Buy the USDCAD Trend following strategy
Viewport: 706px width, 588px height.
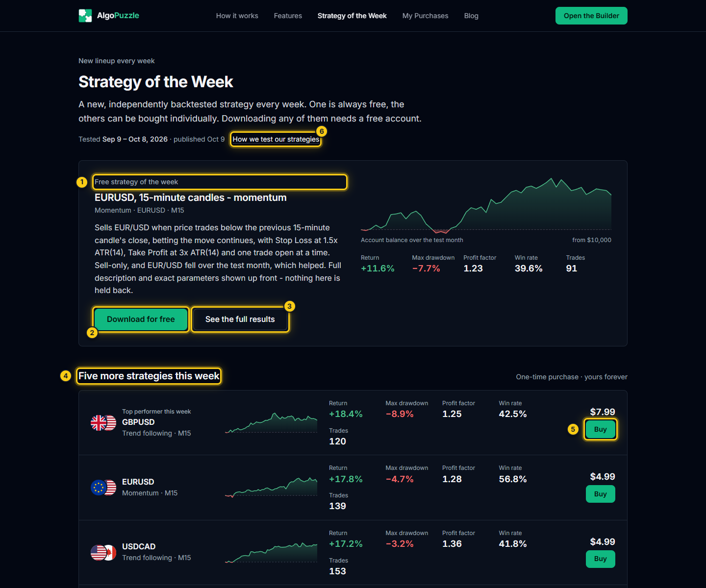point(601,559)
